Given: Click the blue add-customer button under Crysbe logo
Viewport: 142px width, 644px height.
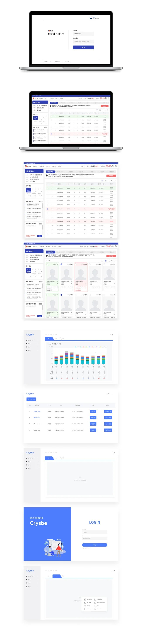Looking at the screenshot, I should point(31,399).
